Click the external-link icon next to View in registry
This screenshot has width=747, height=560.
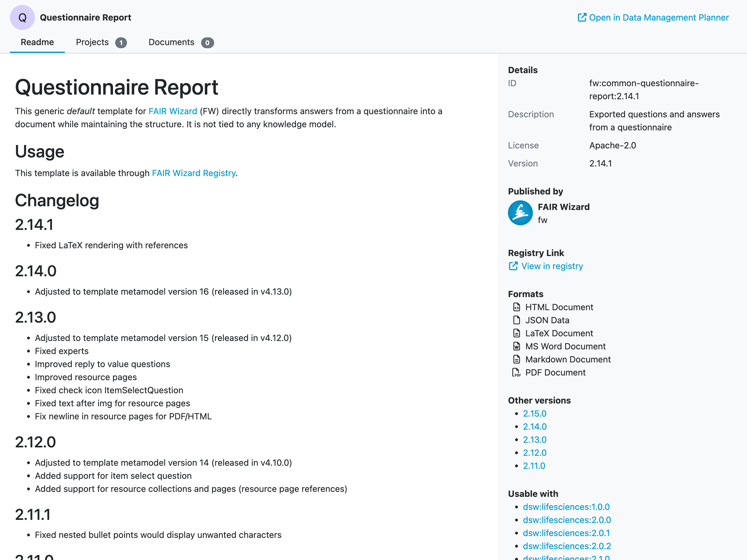tap(513, 266)
